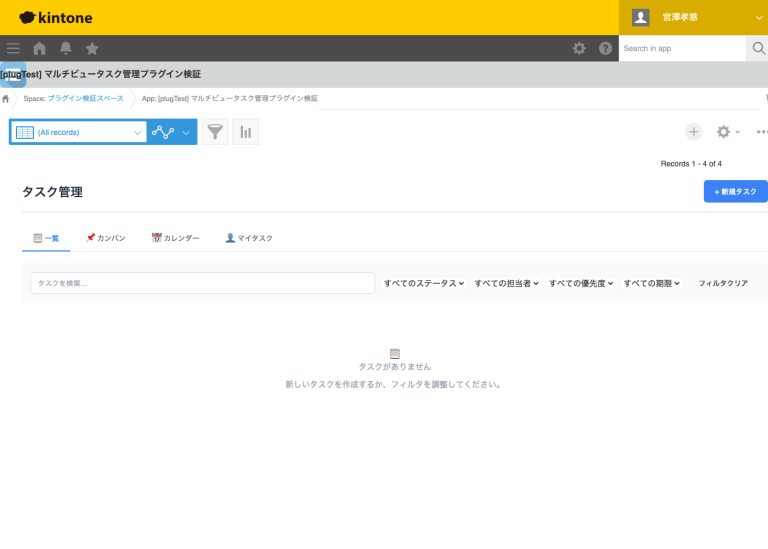The image size is (768, 549).
Task: Click the kintone logo
Action: pos(56,18)
